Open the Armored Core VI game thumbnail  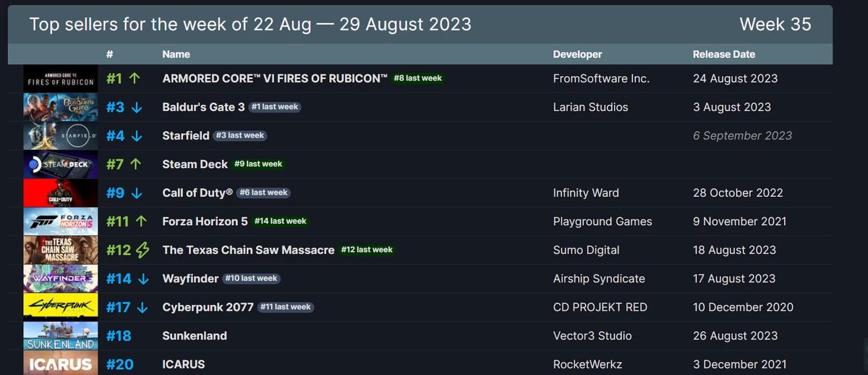point(59,78)
